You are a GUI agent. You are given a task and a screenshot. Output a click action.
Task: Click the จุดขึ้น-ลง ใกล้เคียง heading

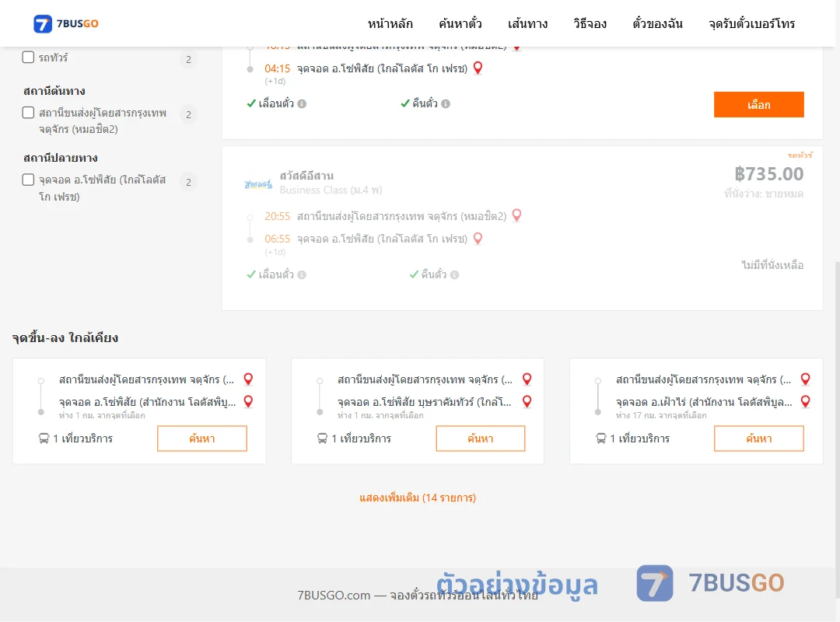click(x=65, y=338)
